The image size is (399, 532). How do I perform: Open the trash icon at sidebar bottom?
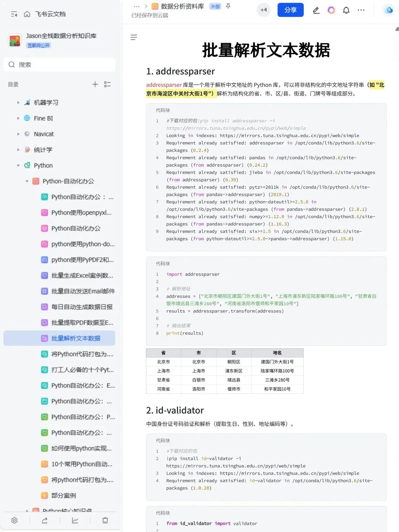pos(105,520)
